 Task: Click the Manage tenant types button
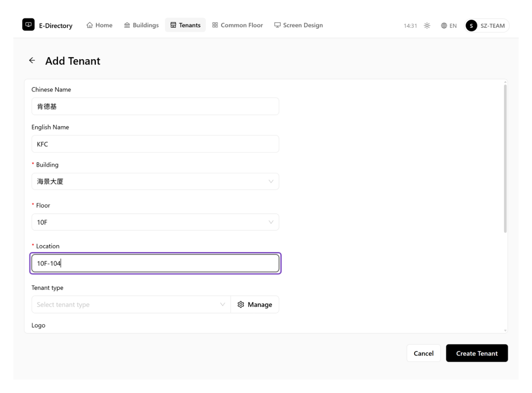pos(255,305)
